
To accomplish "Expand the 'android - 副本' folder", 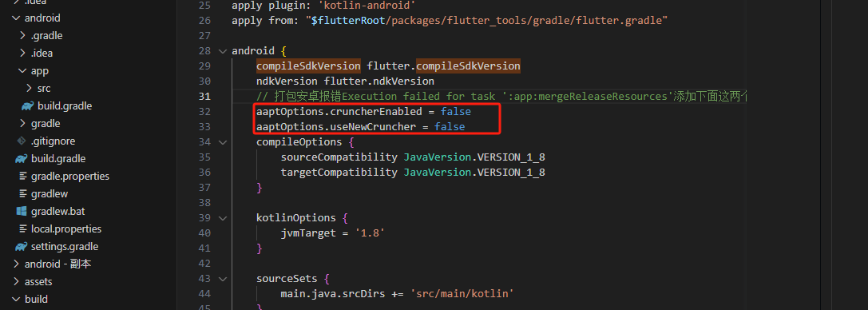I will [16, 264].
